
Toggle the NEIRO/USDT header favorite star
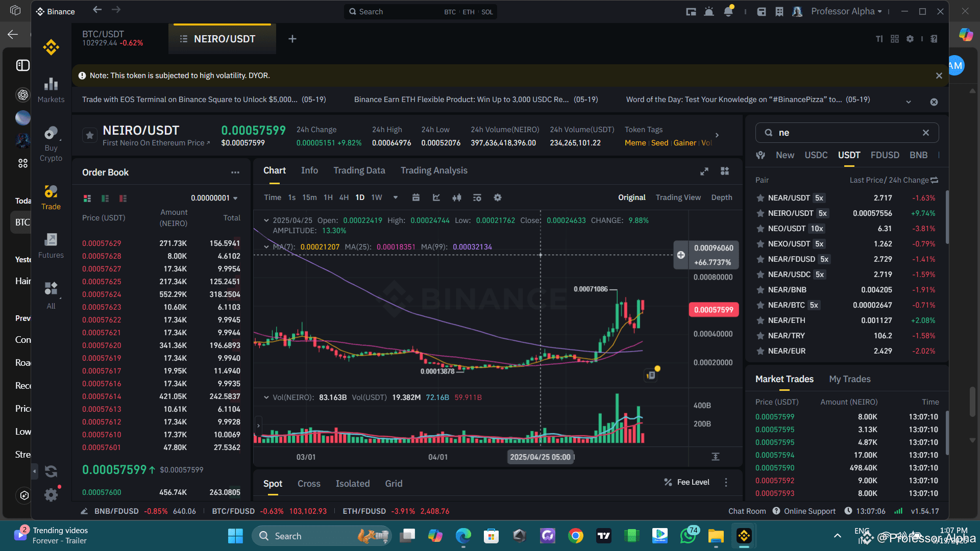tap(90, 136)
